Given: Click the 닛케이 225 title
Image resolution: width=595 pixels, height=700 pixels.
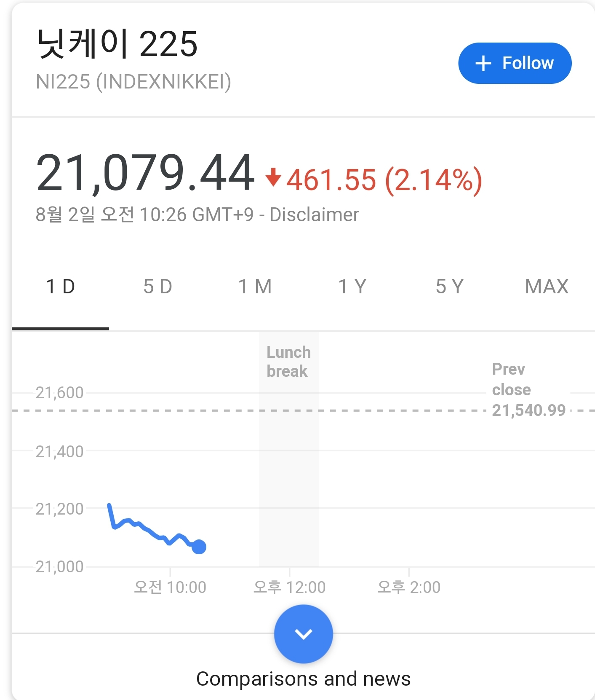Looking at the screenshot, I should click(117, 44).
